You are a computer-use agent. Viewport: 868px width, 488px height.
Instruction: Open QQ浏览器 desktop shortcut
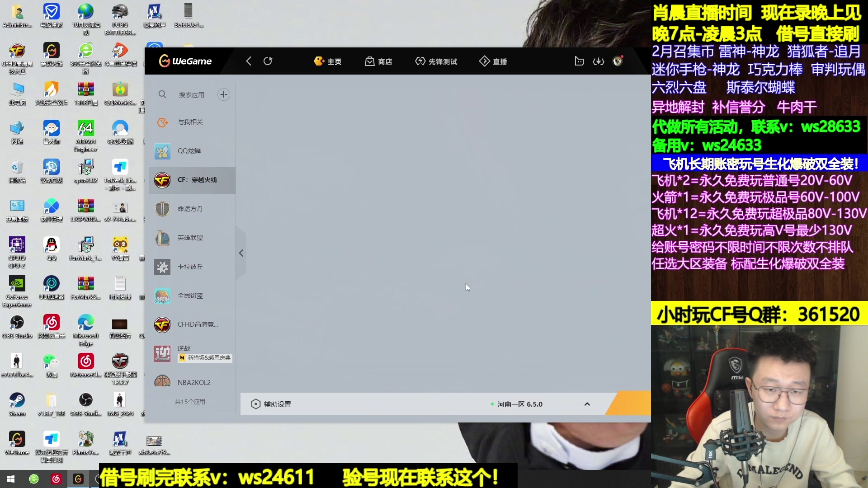120,132
